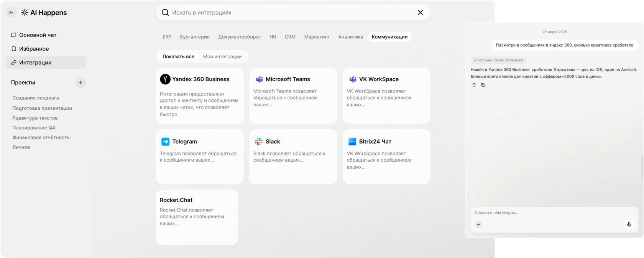Viewport: 644px width, 258px height.
Task: Copy the chat answer with the copy icon
Action: 483,85
